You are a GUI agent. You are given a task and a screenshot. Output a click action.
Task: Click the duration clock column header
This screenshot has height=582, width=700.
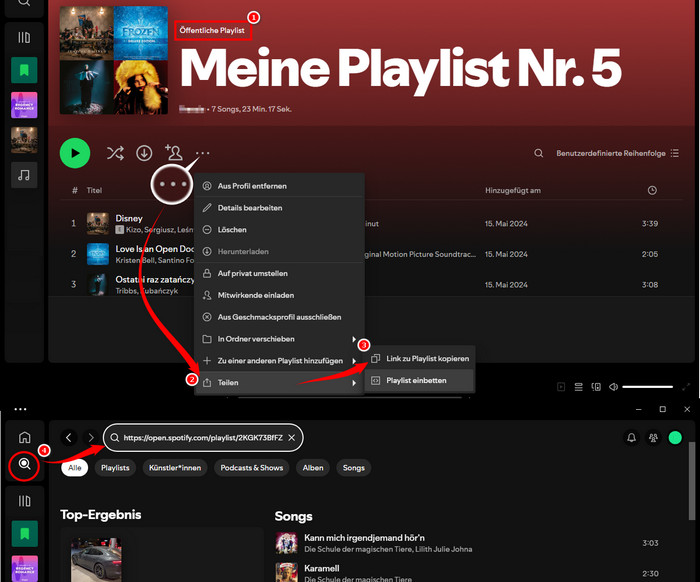pos(652,191)
